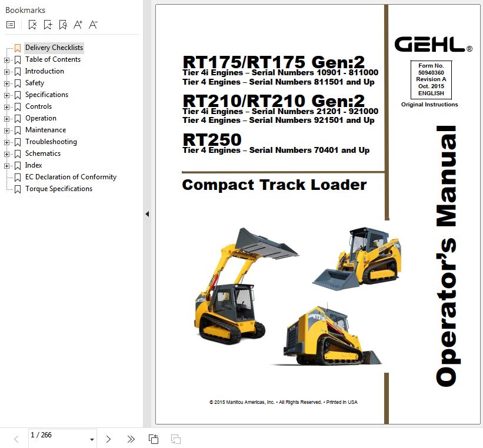Viewport: 483px width, 448px height.
Task: Open the bookmarks options list icon
Action: point(11,25)
